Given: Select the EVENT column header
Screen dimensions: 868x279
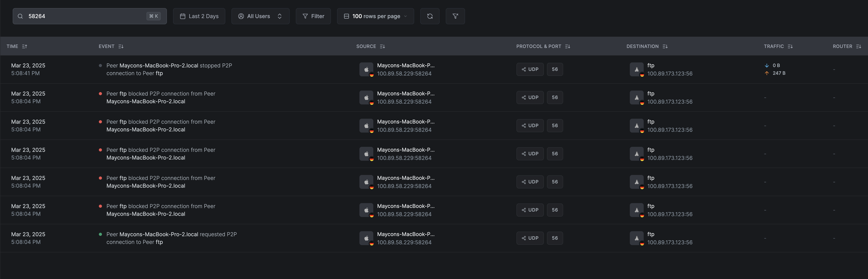Looking at the screenshot, I should coord(107,46).
